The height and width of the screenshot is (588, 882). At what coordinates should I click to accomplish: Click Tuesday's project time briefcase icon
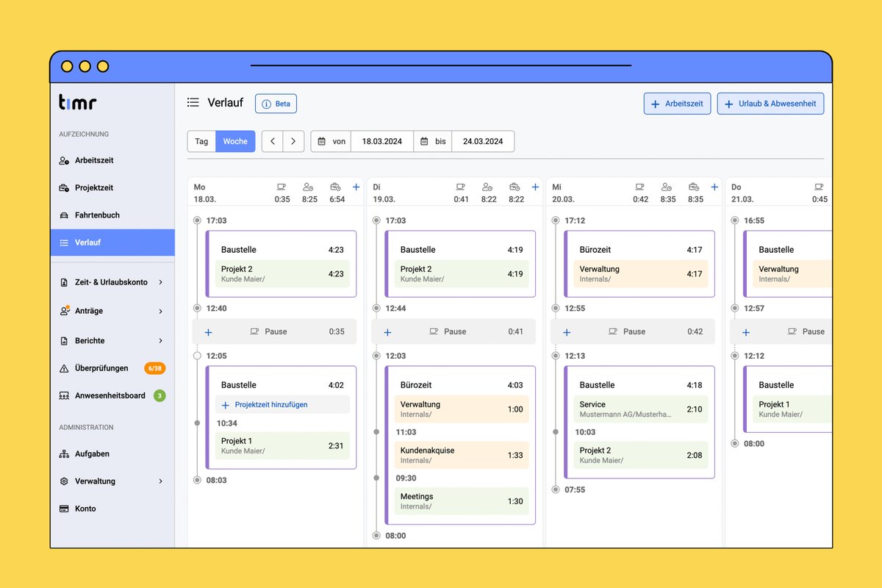click(x=514, y=187)
